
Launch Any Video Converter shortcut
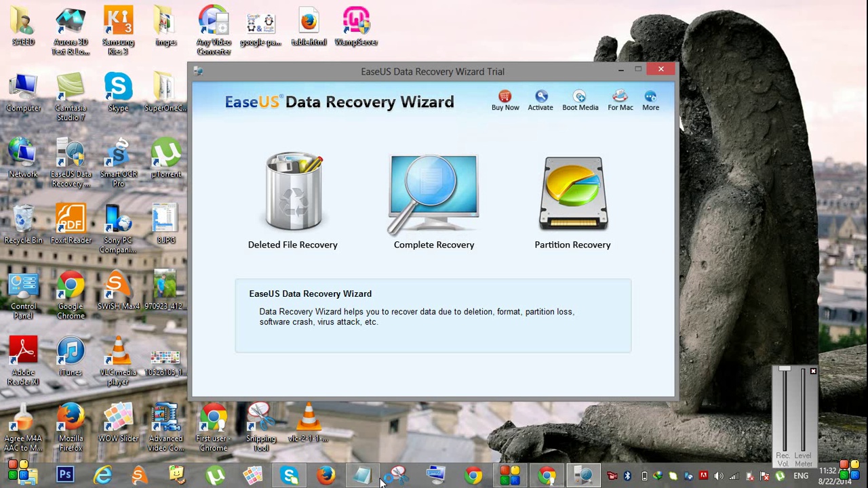pyautogui.click(x=214, y=31)
